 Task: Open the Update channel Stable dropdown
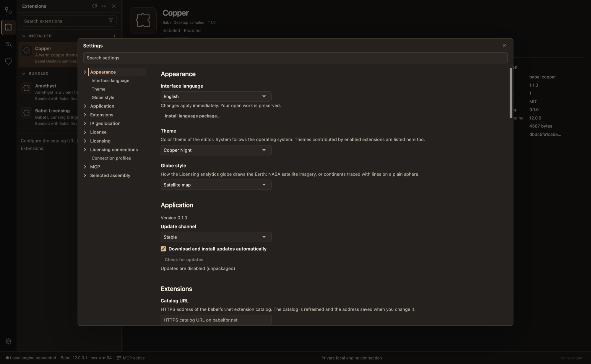216,237
